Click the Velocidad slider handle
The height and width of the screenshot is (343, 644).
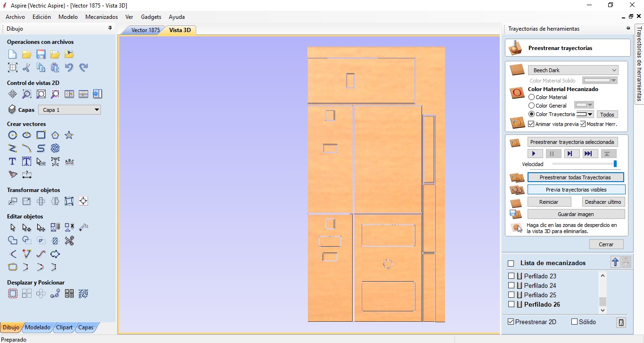tap(615, 164)
